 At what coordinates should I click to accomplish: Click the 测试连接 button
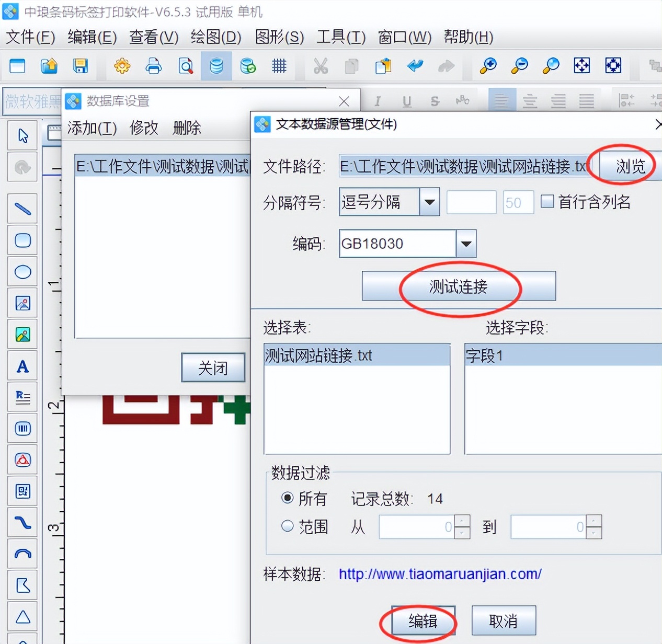click(459, 286)
